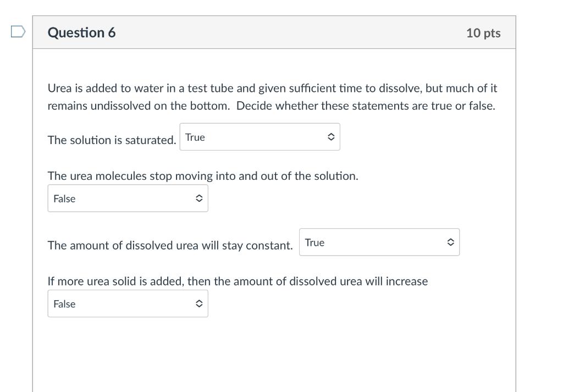Click the 'True' value in the saturated select

coord(195,137)
